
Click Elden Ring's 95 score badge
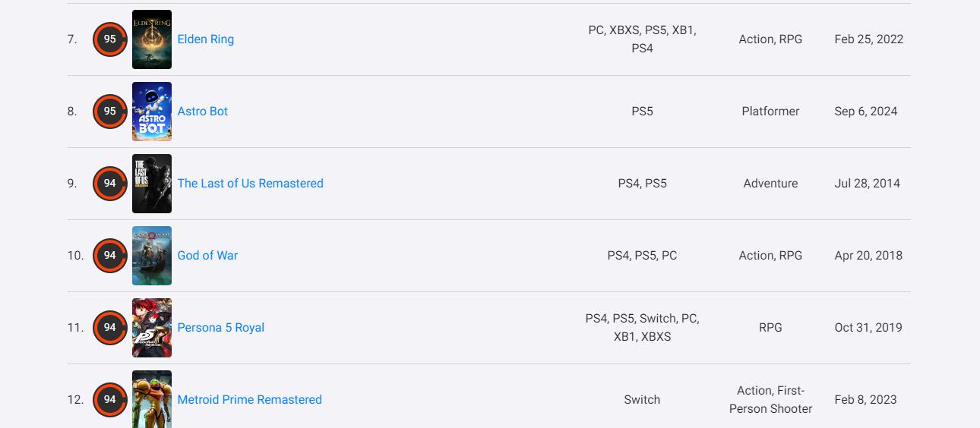[x=110, y=39]
